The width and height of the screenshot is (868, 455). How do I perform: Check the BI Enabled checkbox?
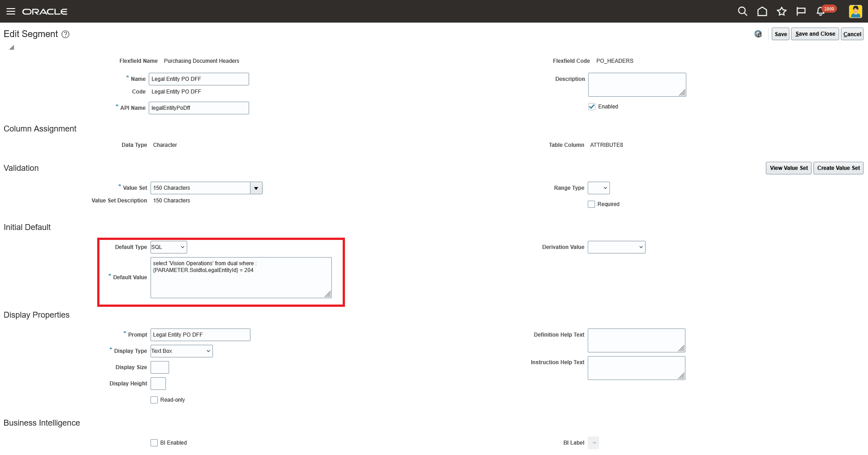coord(154,443)
